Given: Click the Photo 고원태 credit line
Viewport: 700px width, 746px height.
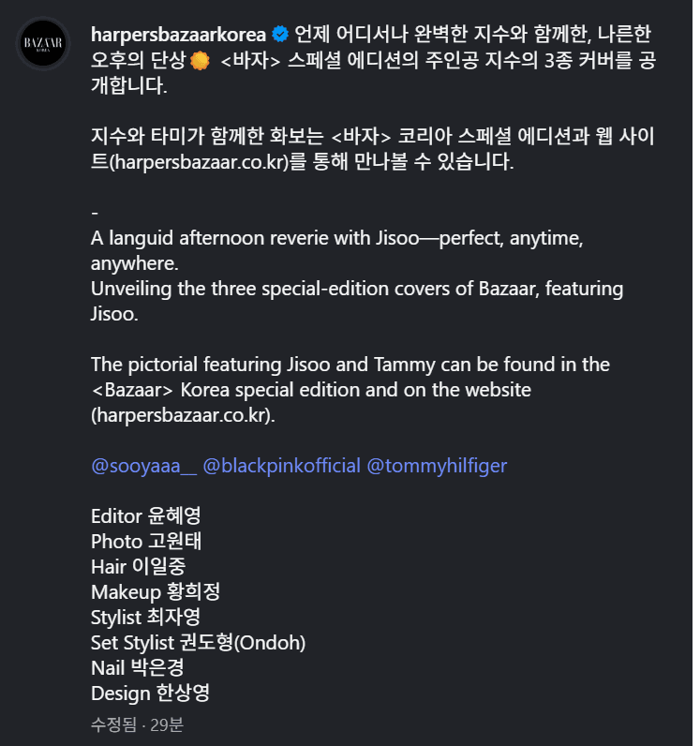Looking at the screenshot, I should pyautogui.click(x=146, y=541).
